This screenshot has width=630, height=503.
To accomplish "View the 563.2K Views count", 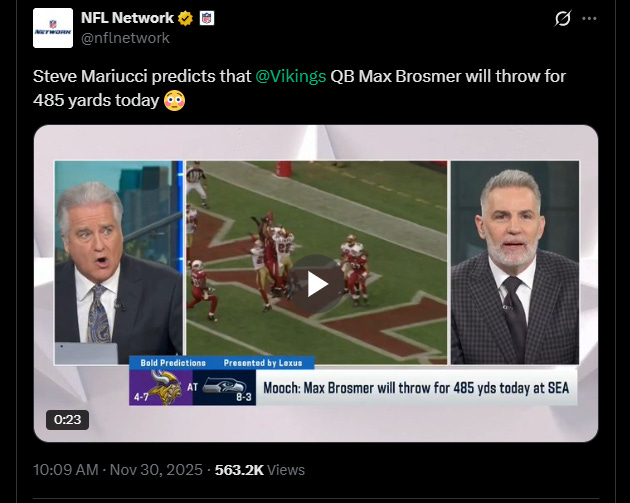I will pos(260,470).
